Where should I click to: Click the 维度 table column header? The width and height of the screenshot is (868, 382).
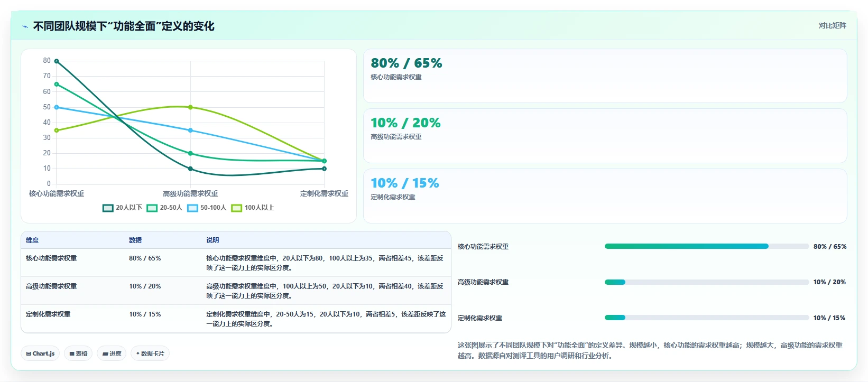[32, 240]
